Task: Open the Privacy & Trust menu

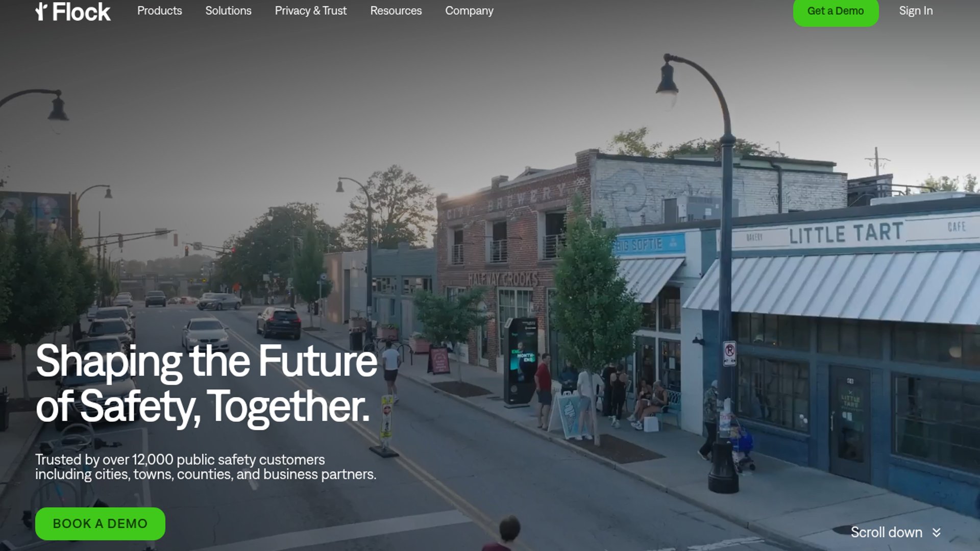Action: (x=310, y=11)
